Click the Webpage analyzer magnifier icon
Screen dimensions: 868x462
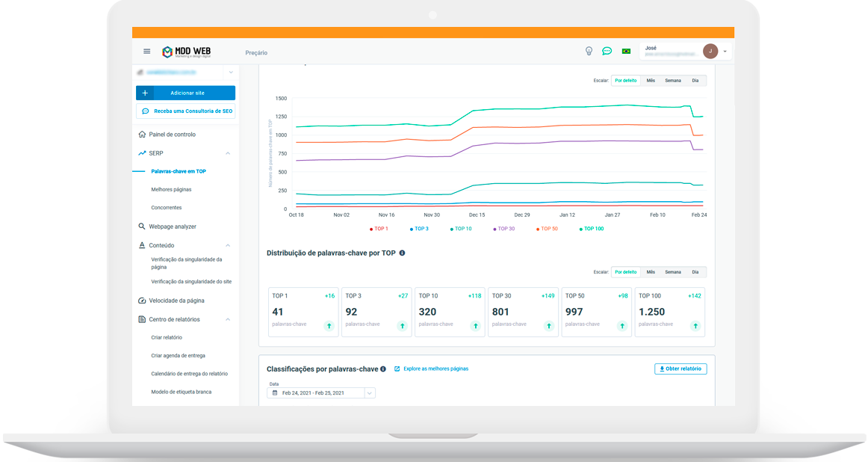click(x=142, y=227)
